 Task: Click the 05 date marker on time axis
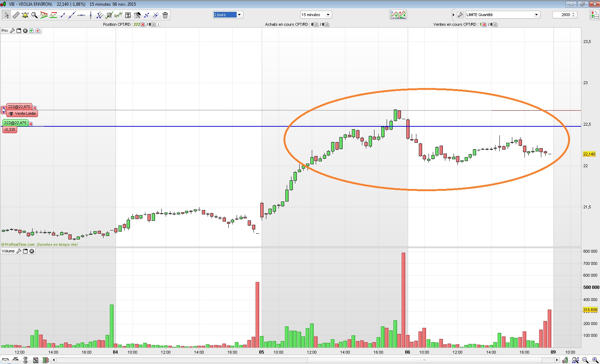[x=262, y=352]
